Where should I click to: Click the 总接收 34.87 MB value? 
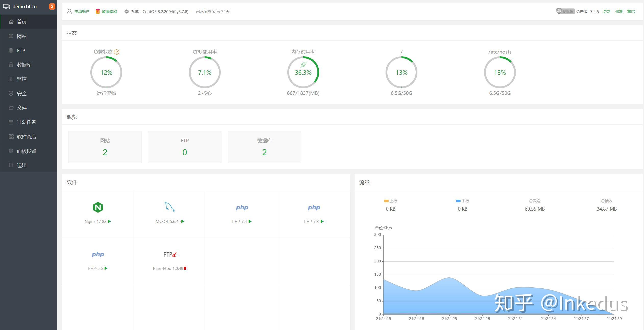pos(606,209)
